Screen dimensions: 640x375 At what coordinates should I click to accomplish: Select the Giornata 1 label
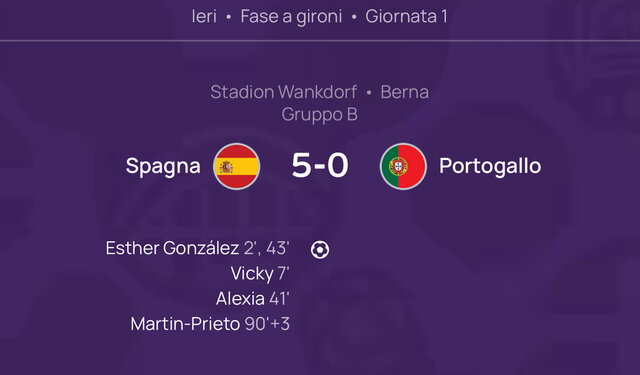coord(407,17)
